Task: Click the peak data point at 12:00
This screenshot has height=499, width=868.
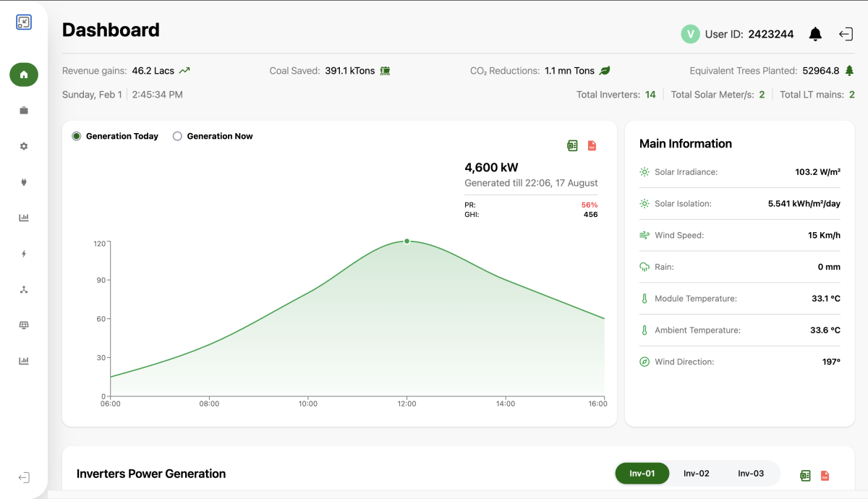Action: pyautogui.click(x=407, y=241)
